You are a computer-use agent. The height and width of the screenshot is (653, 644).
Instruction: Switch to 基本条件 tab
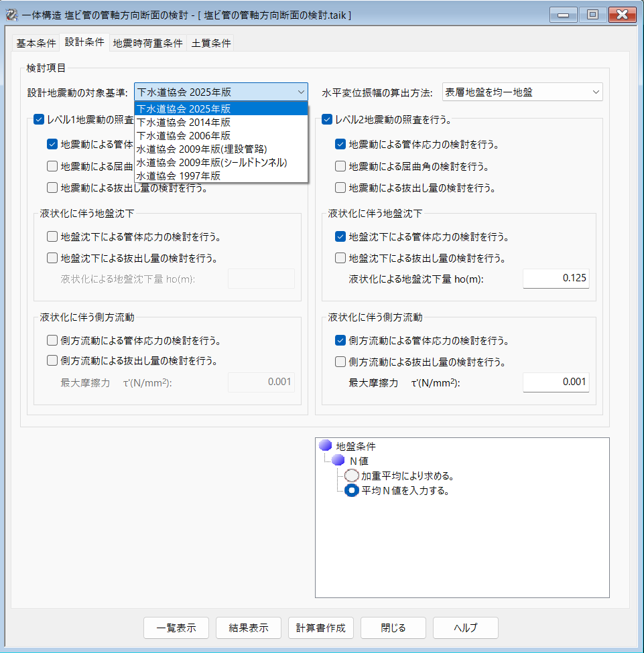36,43
